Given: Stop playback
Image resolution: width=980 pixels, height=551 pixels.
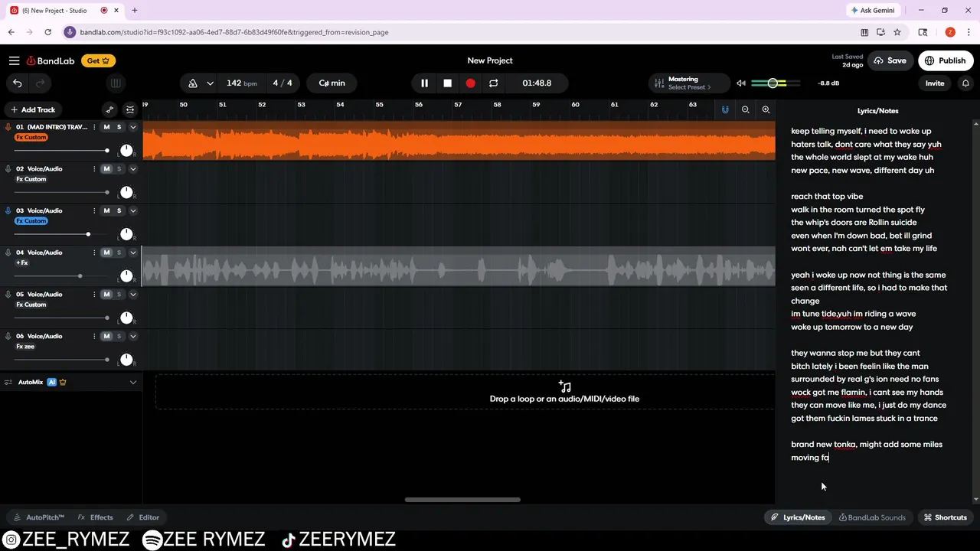Looking at the screenshot, I should [x=447, y=83].
